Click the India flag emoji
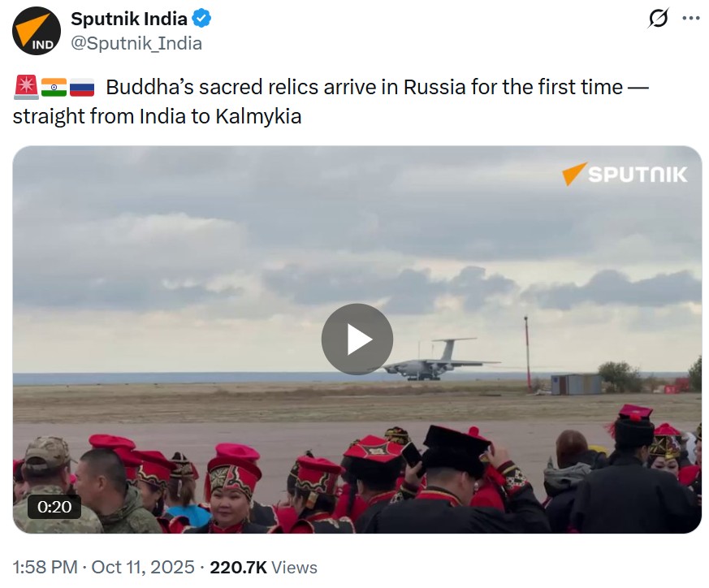The height and width of the screenshot is (588, 709). 54,86
